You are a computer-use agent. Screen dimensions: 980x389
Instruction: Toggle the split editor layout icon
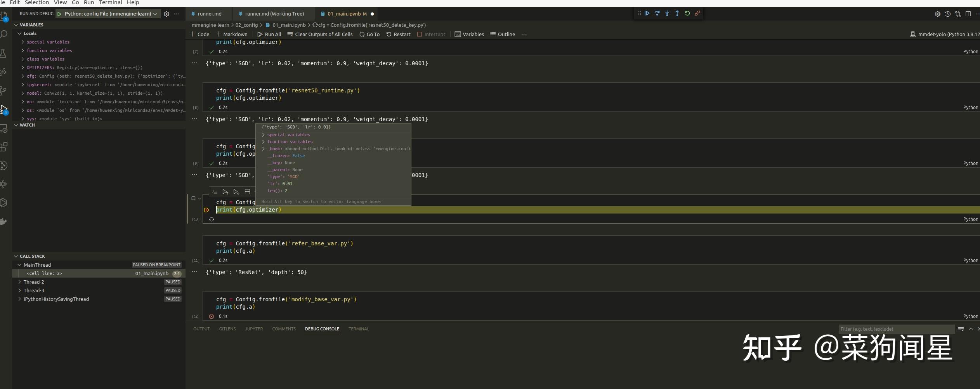coord(968,14)
